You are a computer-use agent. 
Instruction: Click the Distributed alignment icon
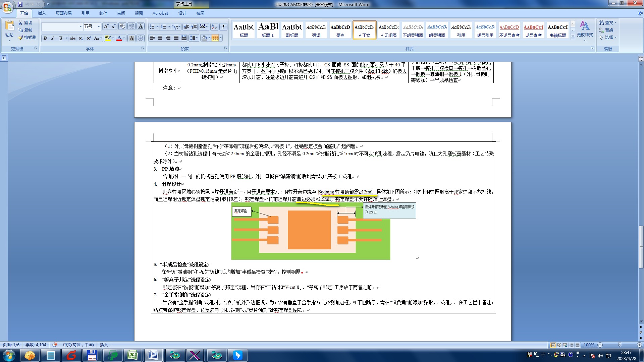click(x=184, y=38)
